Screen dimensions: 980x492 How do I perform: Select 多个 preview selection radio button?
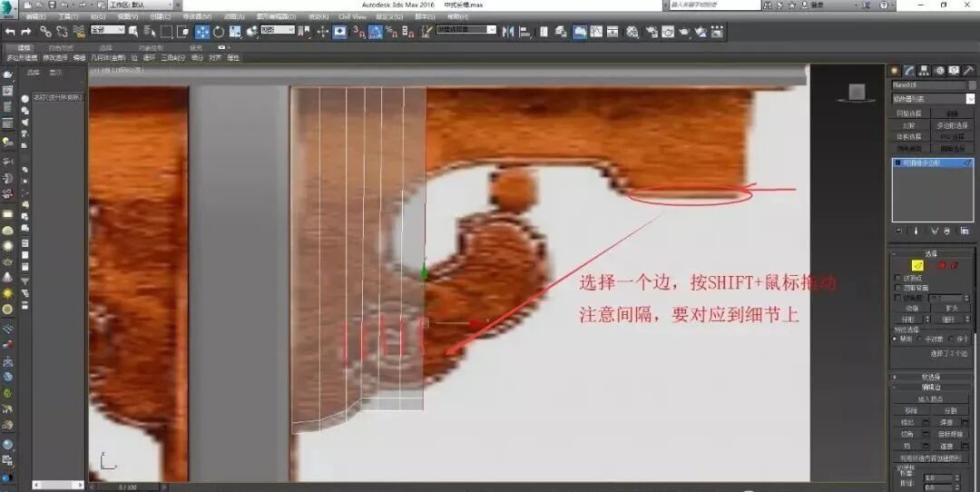[951, 339]
